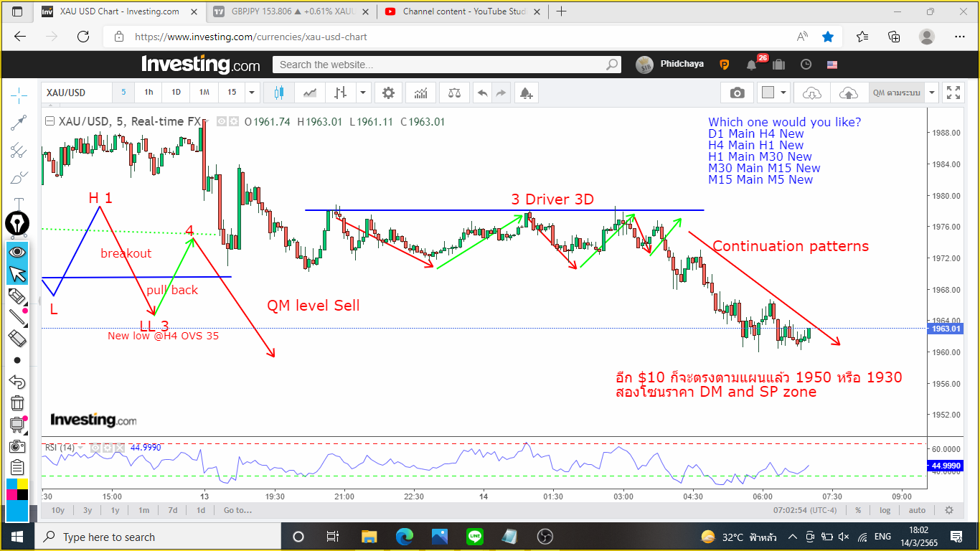Select the bar chart type icon
This screenshot has height=551, width=980.
pyautogui.click(x=340, y=93)
